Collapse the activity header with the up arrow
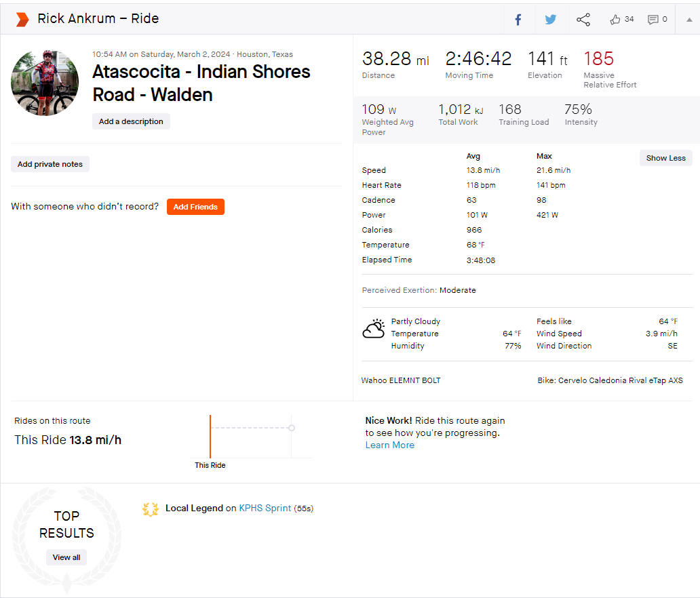Screen dimensions: 700x598 (x=689, y=20)
